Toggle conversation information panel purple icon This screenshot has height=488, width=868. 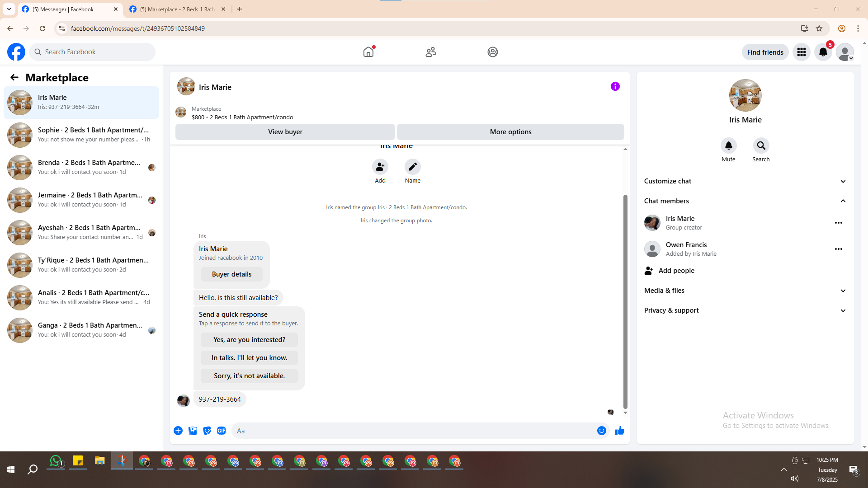click(615, 86)
